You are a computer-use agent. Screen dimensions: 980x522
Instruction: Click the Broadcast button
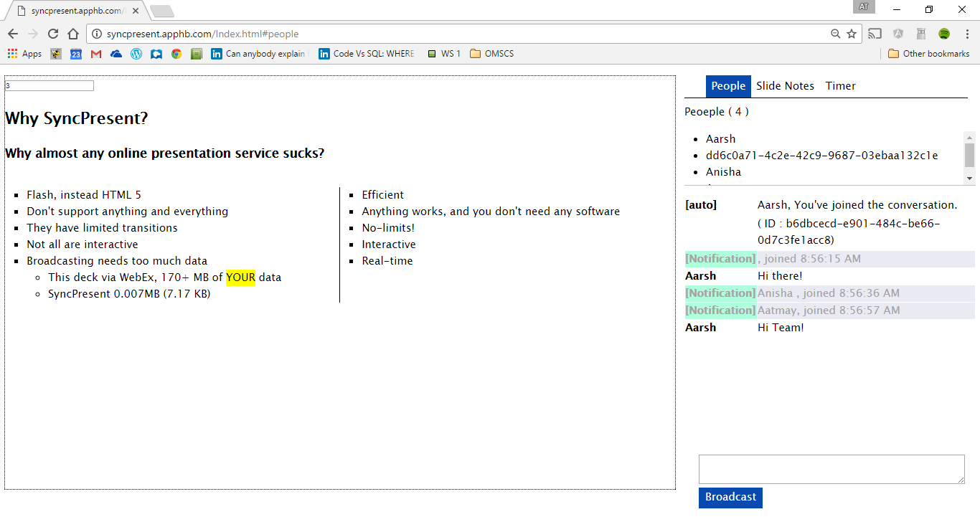(x=730, y=498)
